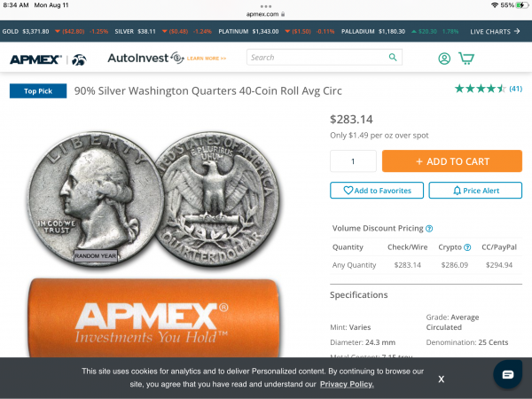Screen dimensions: 532x399
Task: Open LIVE CHARTS arrow link
Action: (x=495, y=32)
